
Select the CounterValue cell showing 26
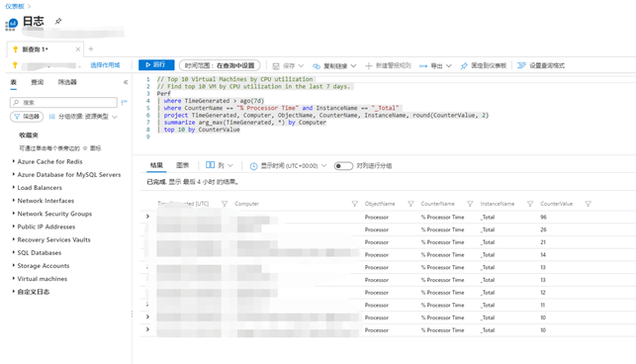coord(543,229)
